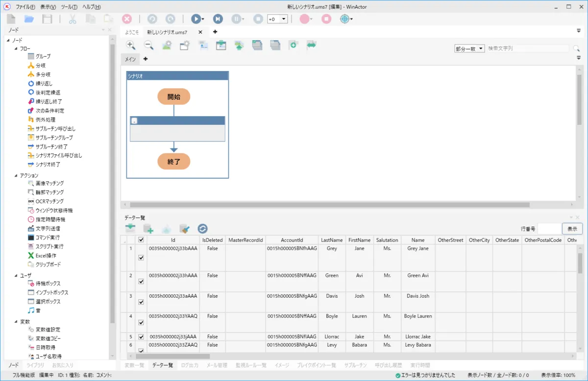Viewport: 588px width, 381px height.
Task: Open the cut (scissors) tool
Action: [x=72, y=19]
